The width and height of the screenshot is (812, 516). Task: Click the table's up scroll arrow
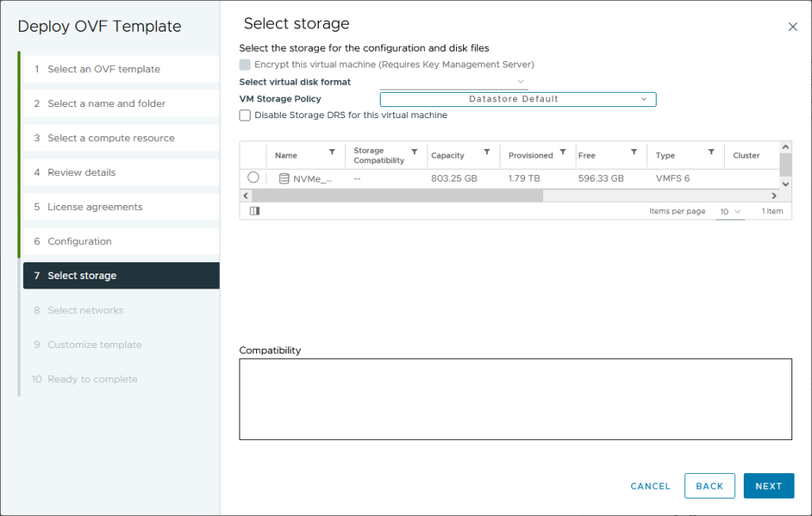[786, 147]
